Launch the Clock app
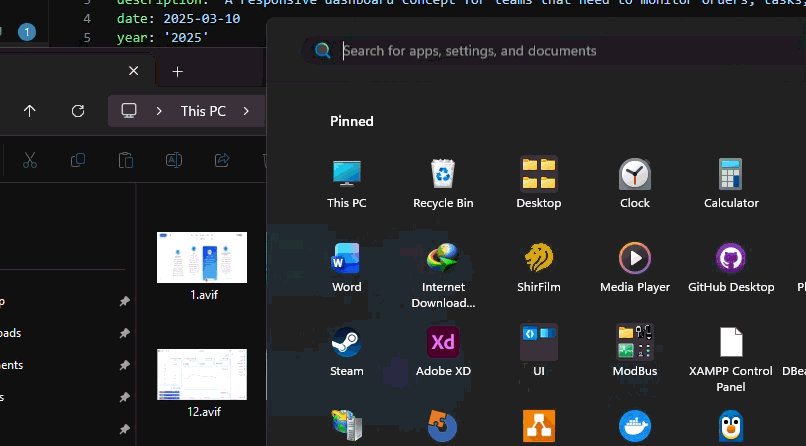 [635, 183]
